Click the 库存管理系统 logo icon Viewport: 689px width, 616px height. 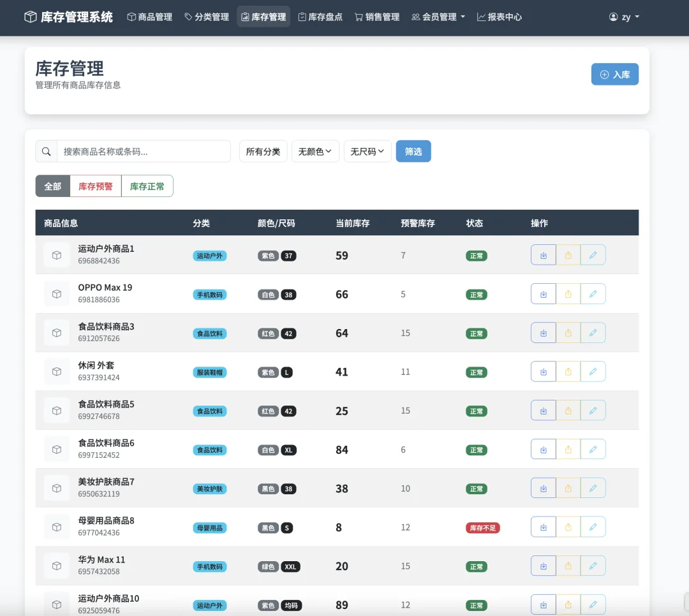(31, 17)
